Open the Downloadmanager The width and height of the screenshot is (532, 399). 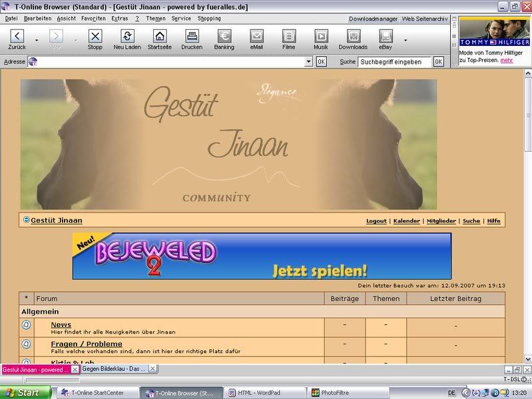374,19
